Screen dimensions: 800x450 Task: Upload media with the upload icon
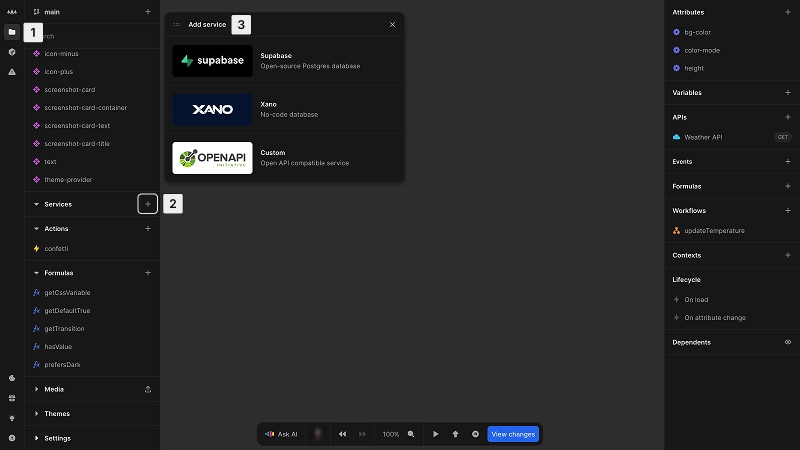147,389
